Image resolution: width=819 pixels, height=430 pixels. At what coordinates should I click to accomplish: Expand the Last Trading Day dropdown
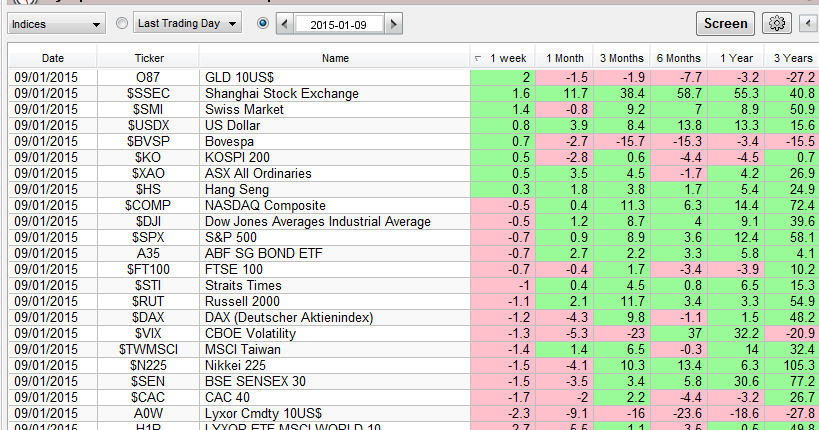pyautogui.click(x=188, y=23)
